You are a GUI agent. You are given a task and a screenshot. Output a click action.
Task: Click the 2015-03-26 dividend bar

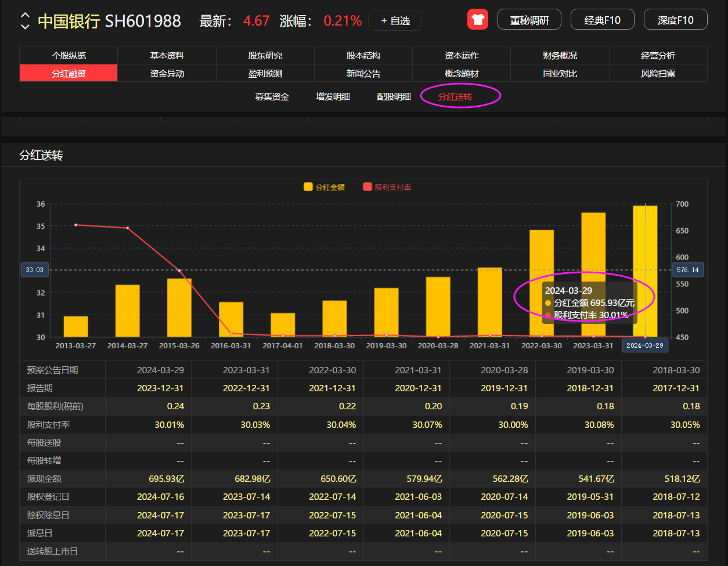click(179, 308)
